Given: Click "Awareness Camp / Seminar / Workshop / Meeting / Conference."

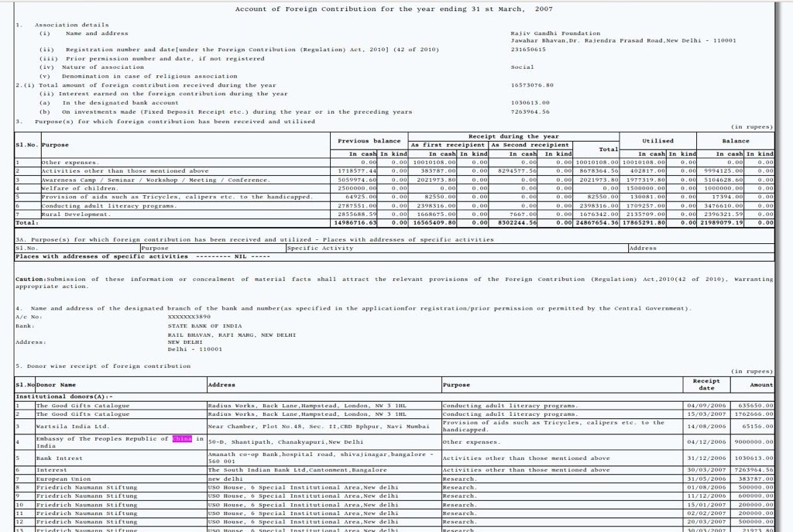Looking at the screenshot, I should tap(155, 180).
